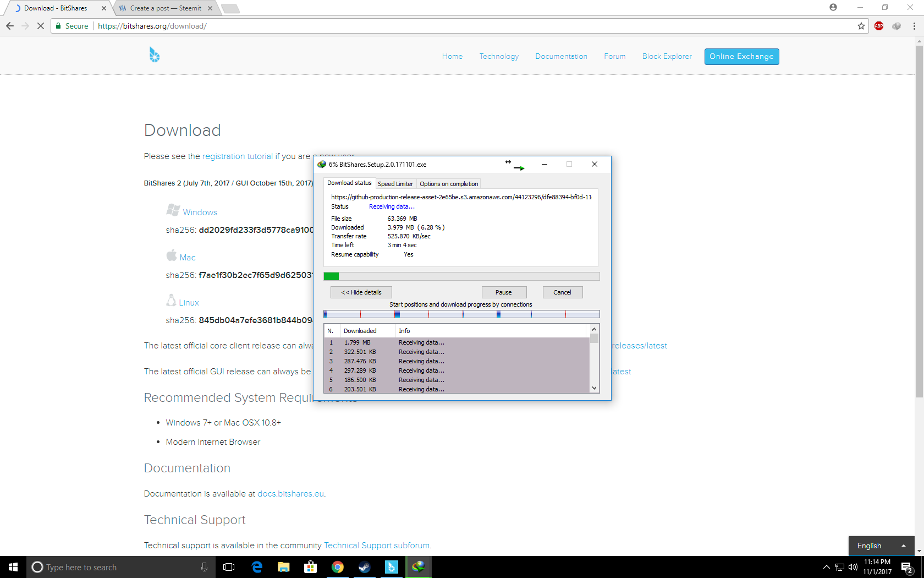Click the microphone icon in the search box
Viewport: 924px width, 578px height.
point(204,567)
